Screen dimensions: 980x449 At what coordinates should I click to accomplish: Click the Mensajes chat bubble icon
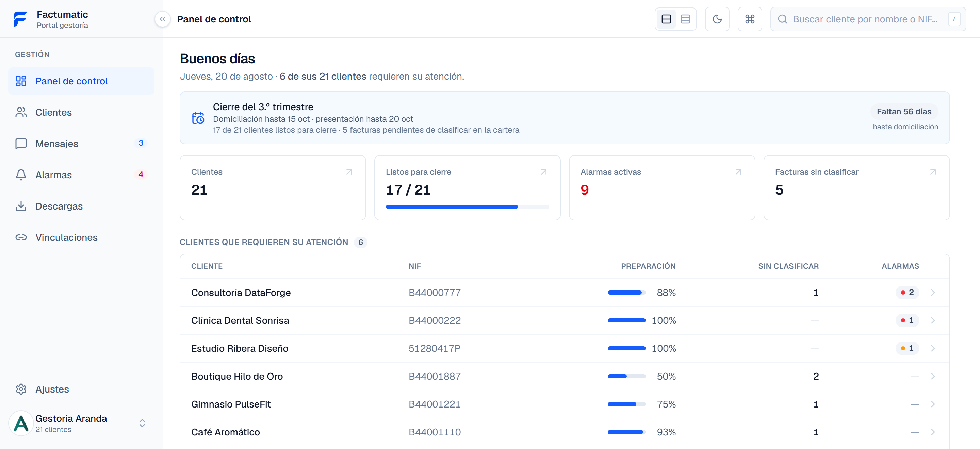point(21,143)
